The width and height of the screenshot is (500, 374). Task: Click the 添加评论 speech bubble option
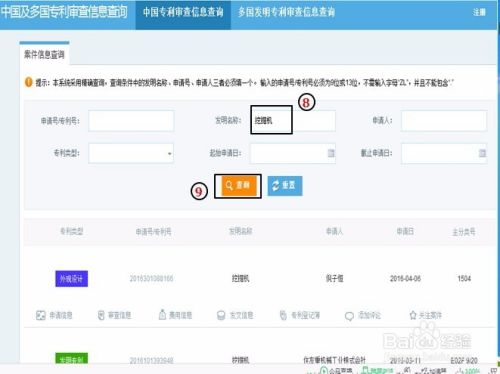[x=363, y=315]
